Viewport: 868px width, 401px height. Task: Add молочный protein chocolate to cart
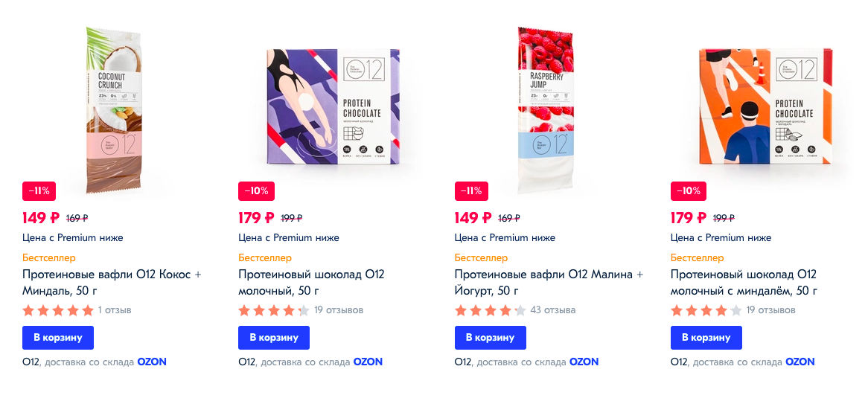[x=274, y=338]
